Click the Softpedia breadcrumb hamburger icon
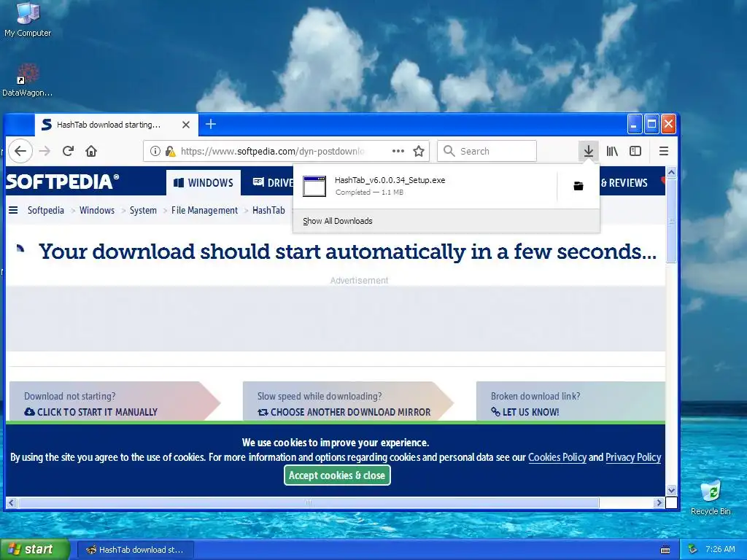The height and width of the screenshot is (560, 747). 13,210
